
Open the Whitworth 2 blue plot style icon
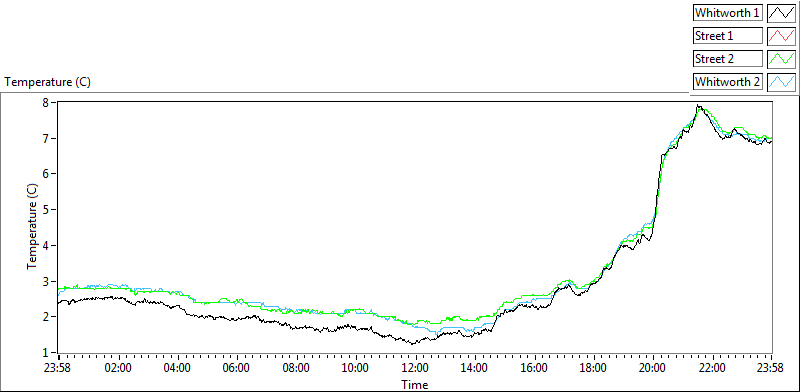pos(781,81)
